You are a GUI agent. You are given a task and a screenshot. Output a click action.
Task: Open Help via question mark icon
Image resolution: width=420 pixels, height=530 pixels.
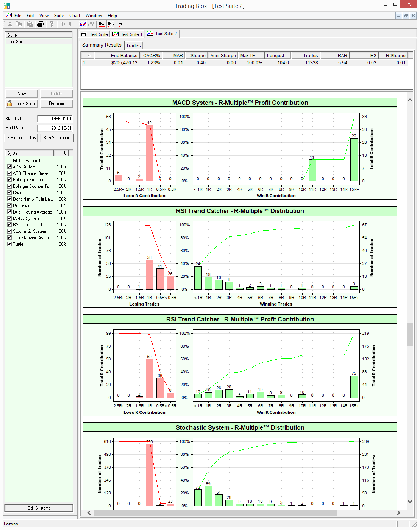pos(52,24)
